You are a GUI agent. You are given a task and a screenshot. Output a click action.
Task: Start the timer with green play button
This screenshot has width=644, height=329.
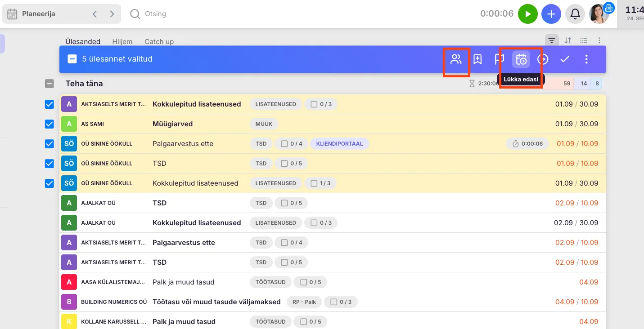[528, 14]
